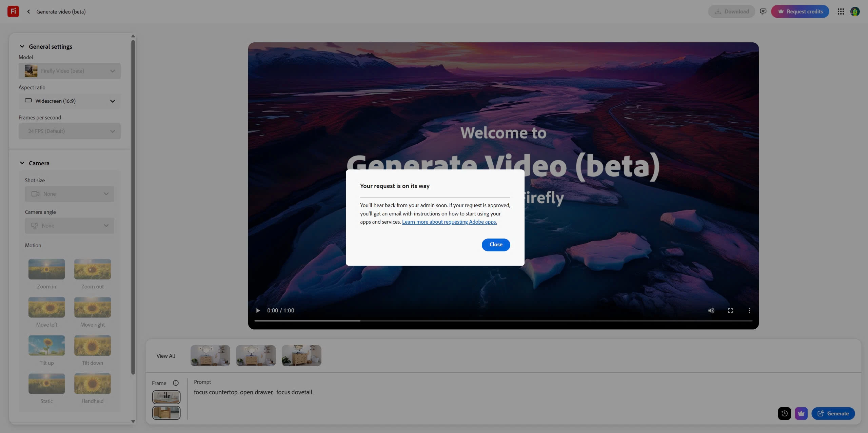Close the request confirmation dialog
Screen dimensions: 868x433
496,245
